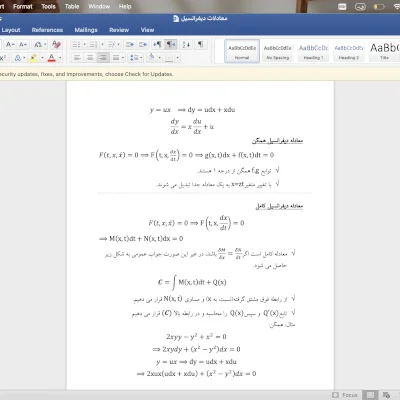This screenshot has width=400, height=400.
Task: Click the Sort A-to-Z icon
Action: tap(186, 44)
